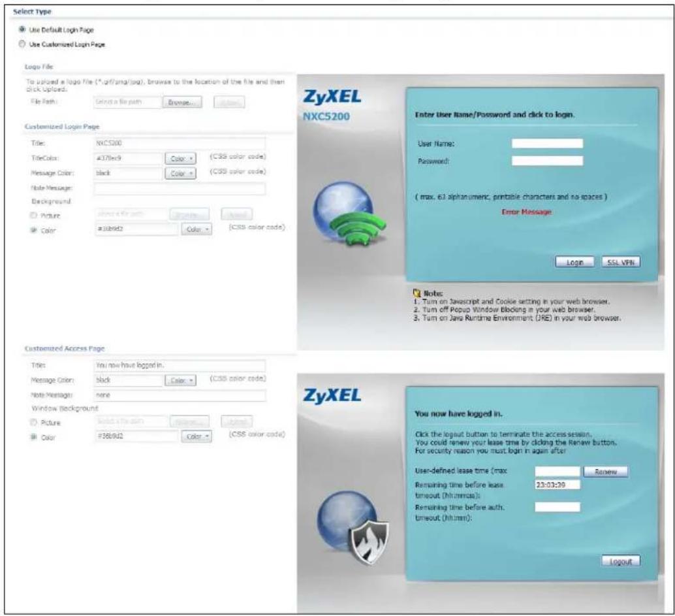The width and height of the screenshot is (675, 616).
Task: Click remaining auth timeout field
Action: tap(557, 507)
